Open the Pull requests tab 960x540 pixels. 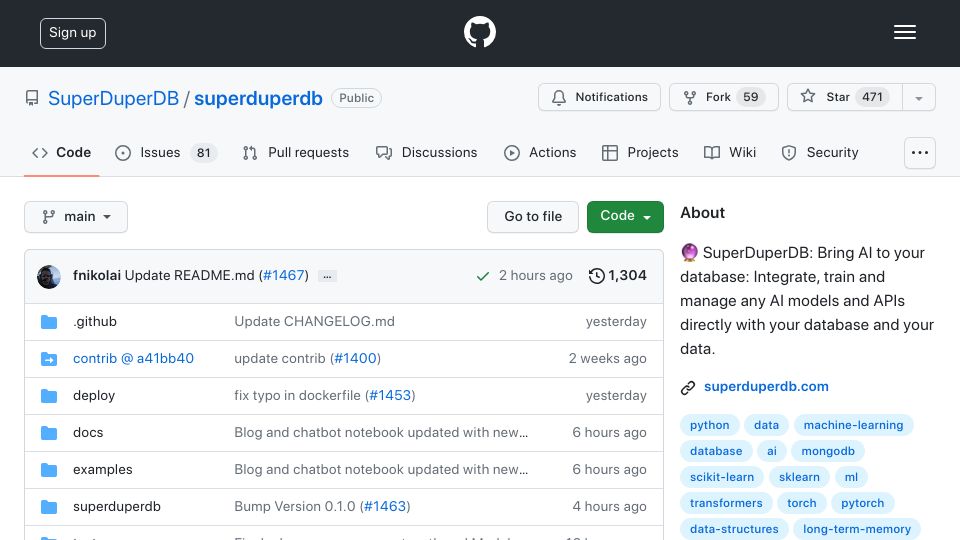click(296, 152)
